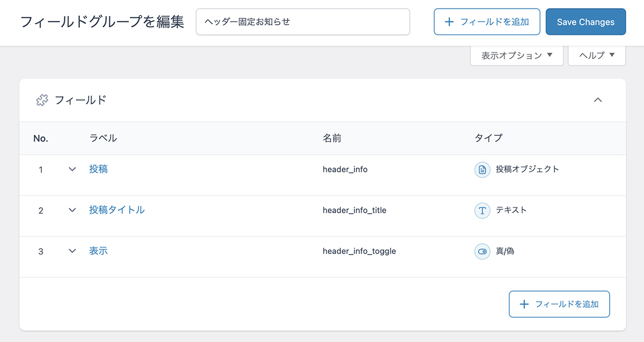
Task: Open the ヘルプ dropdown tab
Action: tap(596, 55)
